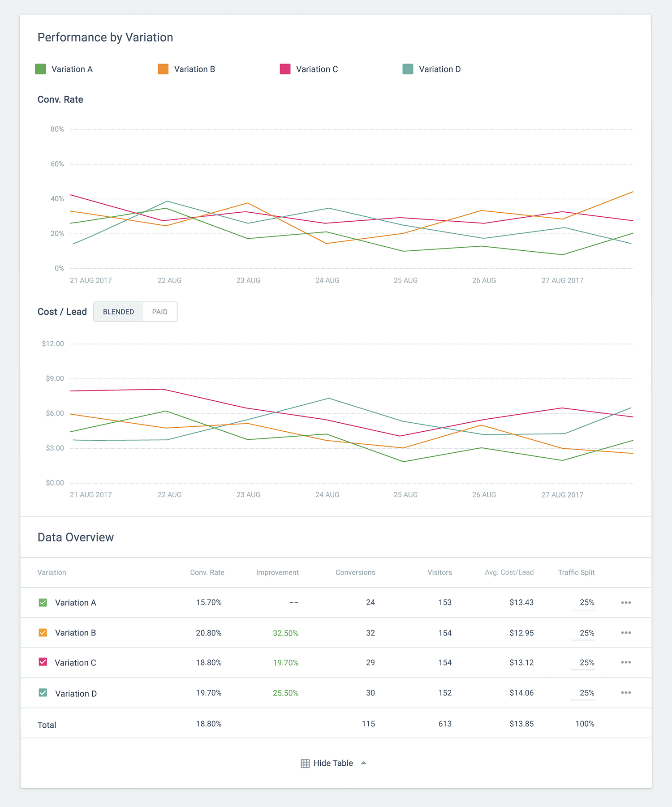Image resolution: width=672 pixels, height=807 pixels.
Task: Click the Hide Table link
Action: [x=333, y=763]
